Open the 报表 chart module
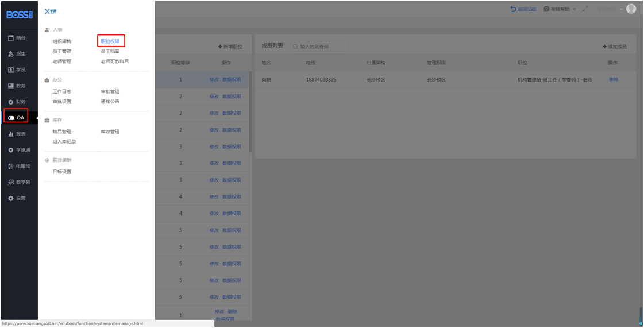Screen dimensions: 644x328 tap(17, 134)
